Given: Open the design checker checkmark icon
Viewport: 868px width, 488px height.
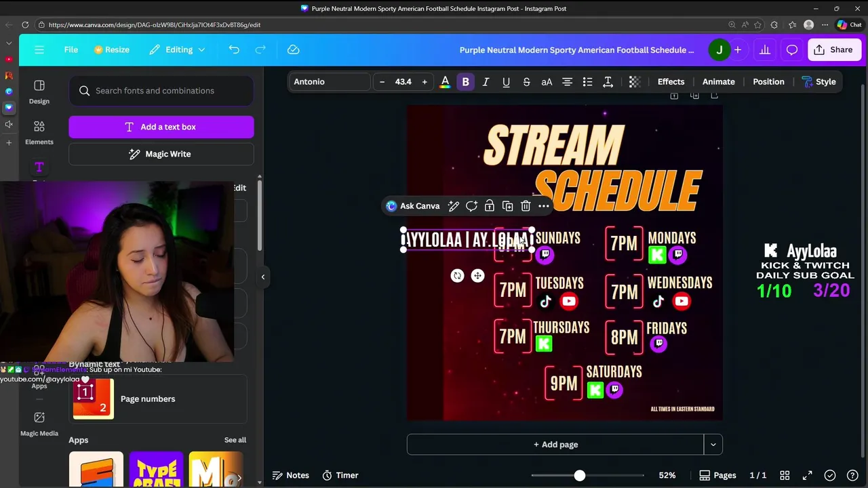Looking at the screenshot, I should coord(830,475).
